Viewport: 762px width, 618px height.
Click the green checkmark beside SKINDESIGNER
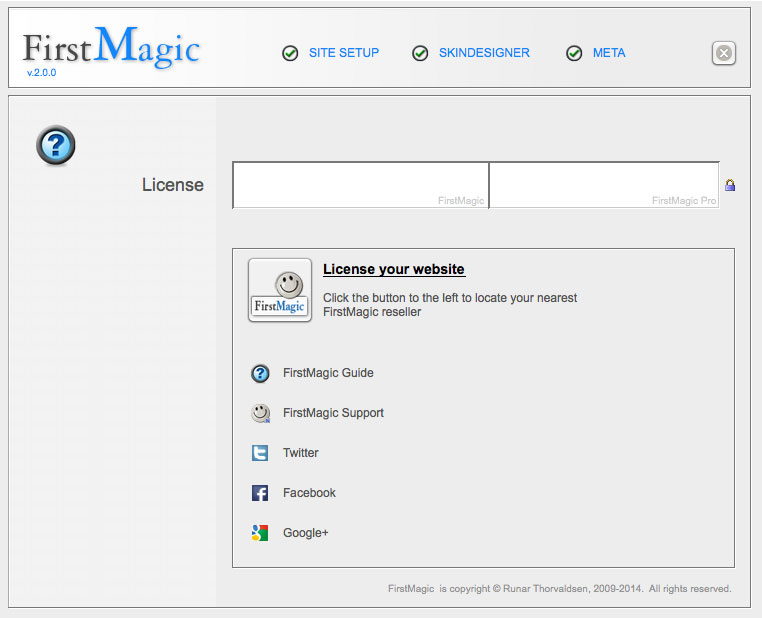point(420,53)
